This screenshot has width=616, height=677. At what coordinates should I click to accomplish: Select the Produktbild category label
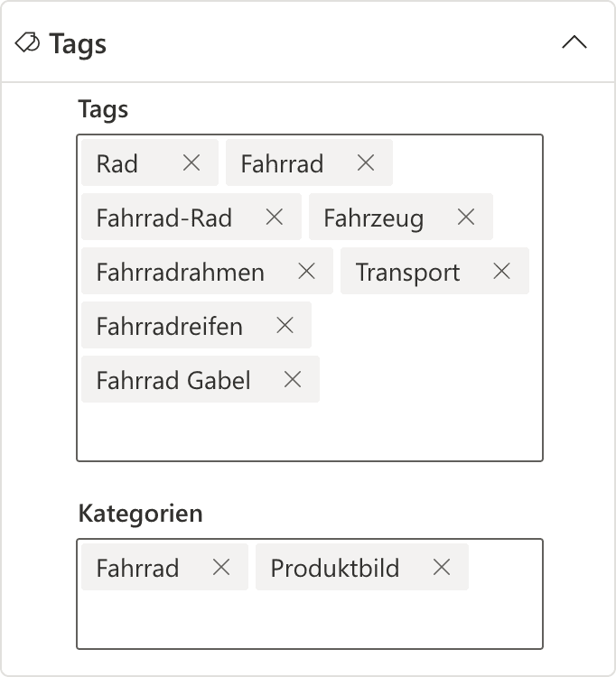[335, 568]
